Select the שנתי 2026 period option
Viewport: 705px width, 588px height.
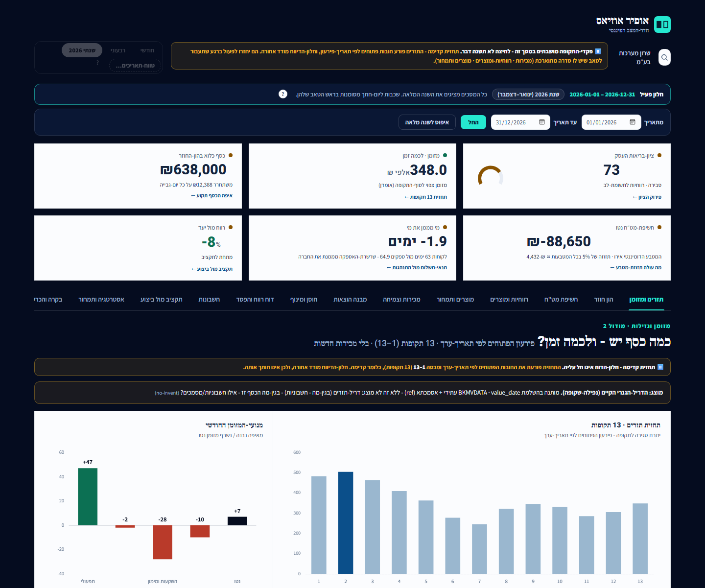(x=82, y=50)
